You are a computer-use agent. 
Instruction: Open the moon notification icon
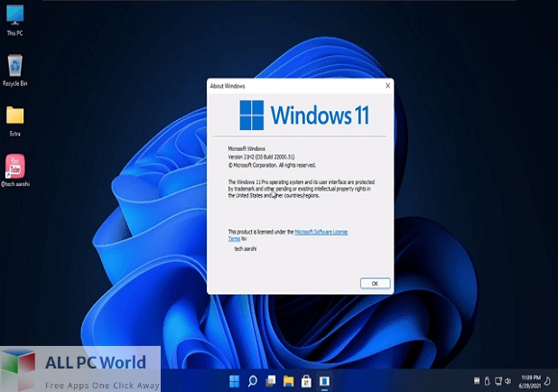(548, 381)
